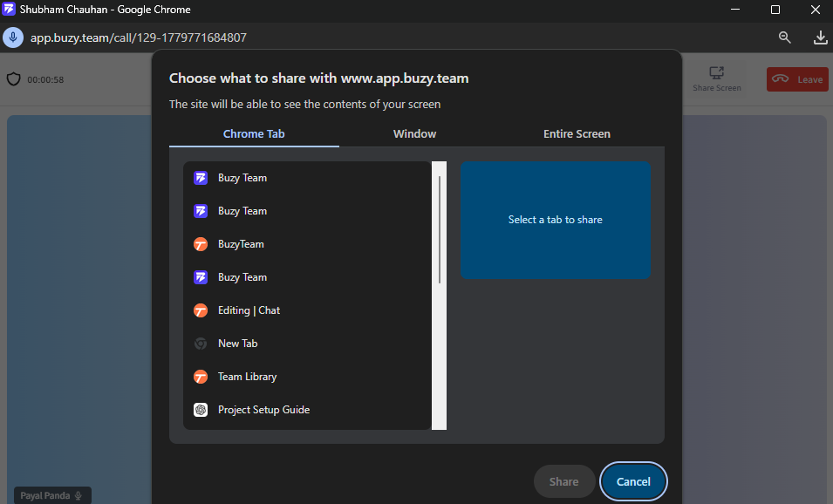Image resolution: width=833 pixels, height=504 pixels.
Task: Switch to the Entire Screen tab
Action: 577,133
